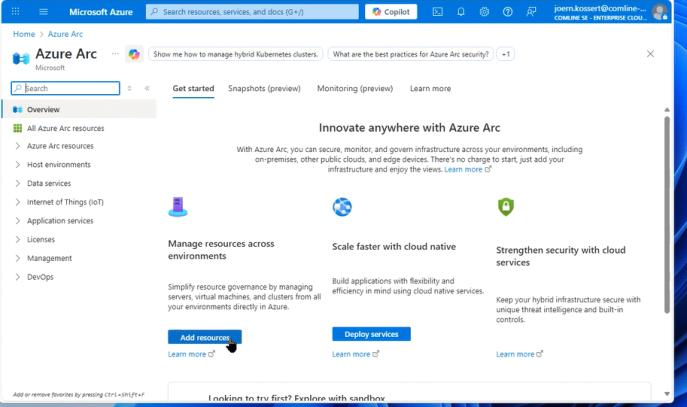Screen dimensions: 687x407
Task: Open Learn more under Strengthen security
Action: [x=519, y=354]
